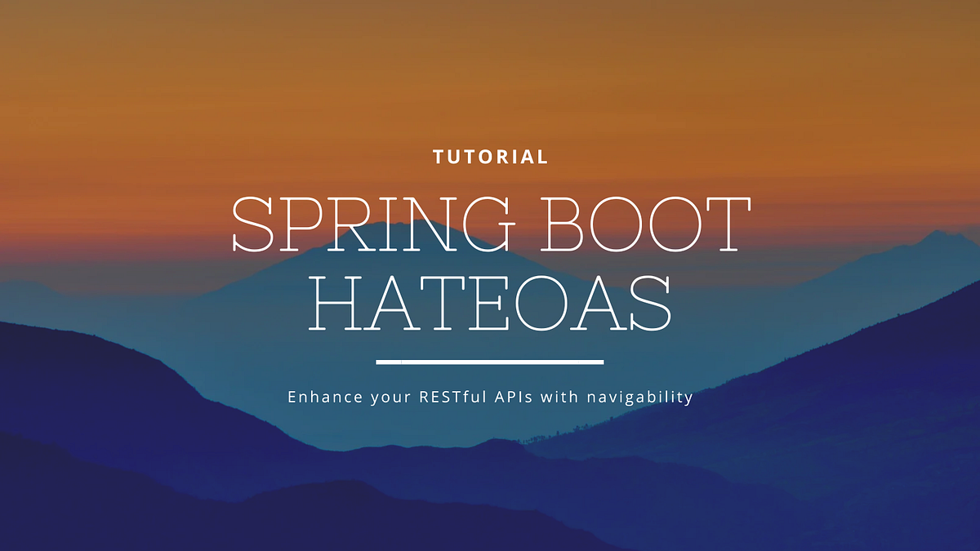This screenshot has height=551, width=980.
Task: Click the center of the banner image
Action: (490, 275)
